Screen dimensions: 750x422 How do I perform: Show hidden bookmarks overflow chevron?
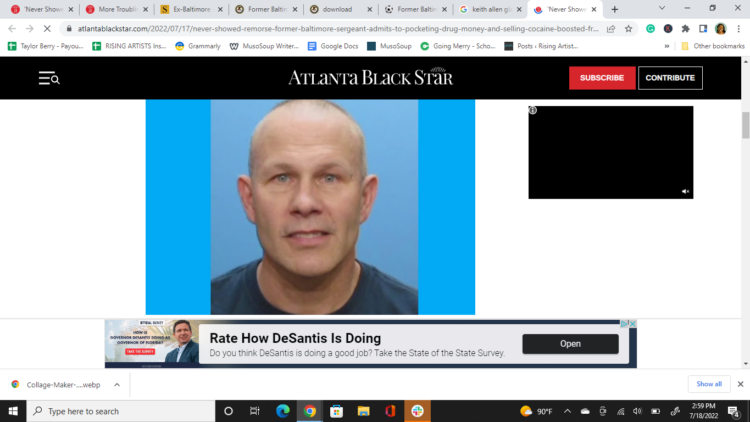pos(667,46)
